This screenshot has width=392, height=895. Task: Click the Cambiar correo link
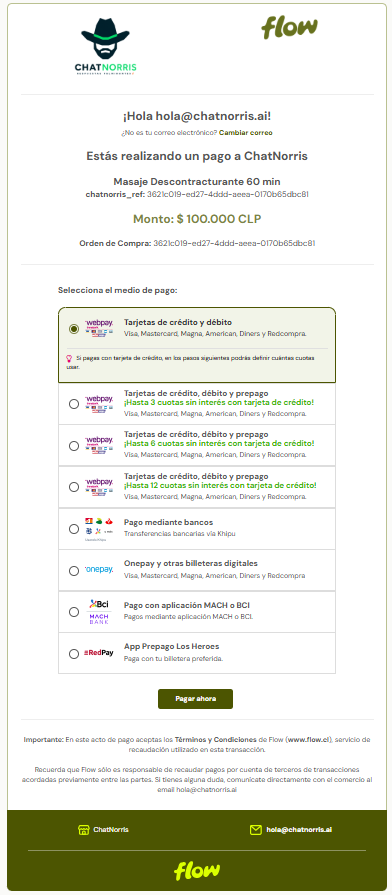click(x=246, y=132)
